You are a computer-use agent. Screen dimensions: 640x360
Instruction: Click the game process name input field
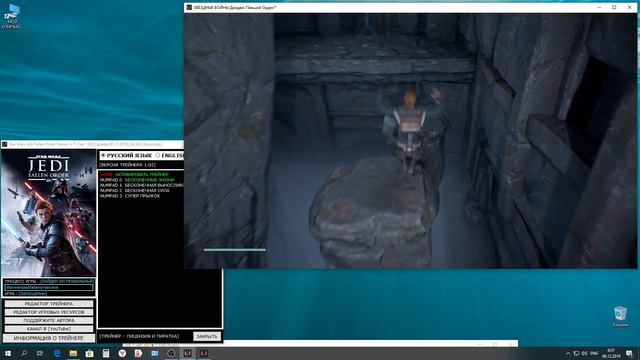point(49,287)
